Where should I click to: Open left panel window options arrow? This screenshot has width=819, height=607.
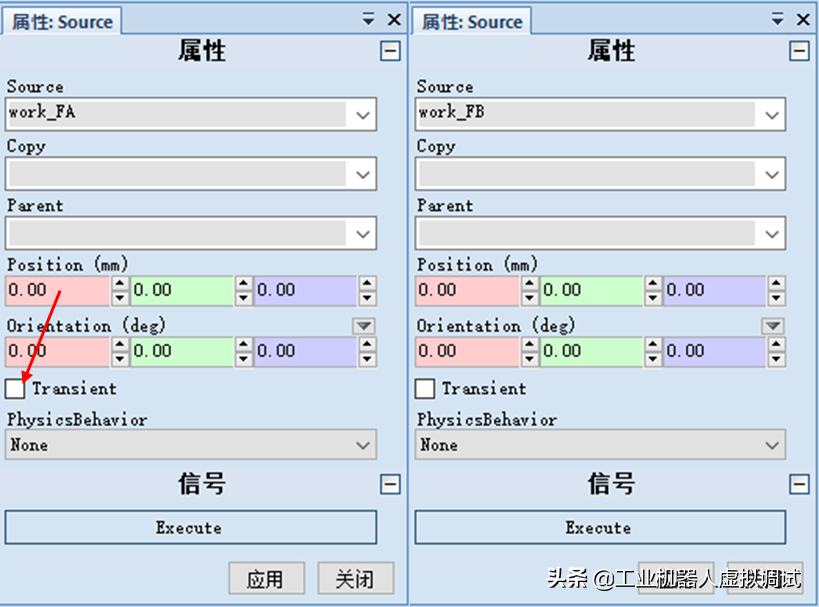click(x=369, y=19)
